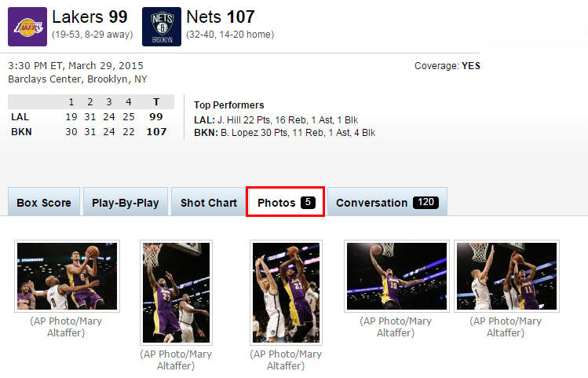Open the Box Score tab

44,202
